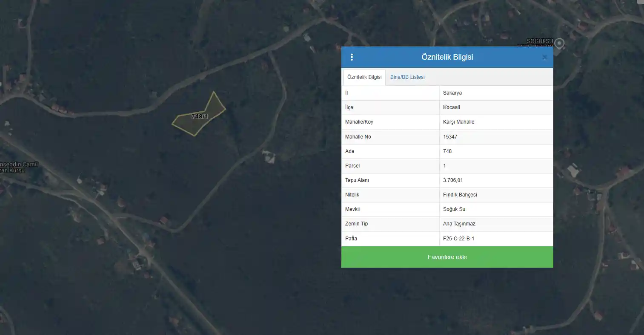Click the Ada value 748
Screen dimensions: 644x335
coord(447,151)
